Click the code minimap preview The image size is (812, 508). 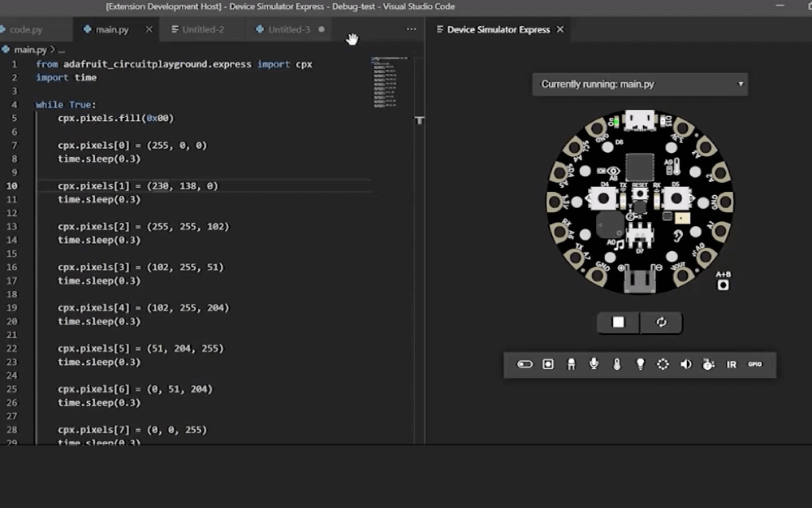[x=390, y=81]
